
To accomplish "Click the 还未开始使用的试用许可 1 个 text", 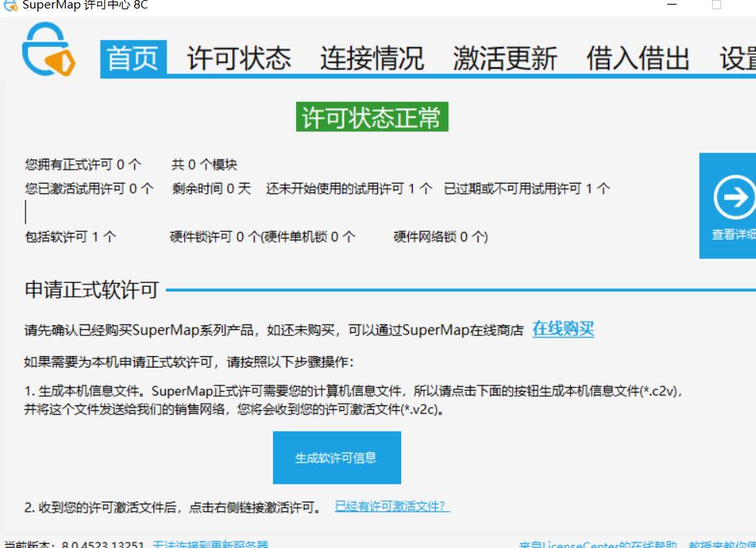I will (349, 188).
